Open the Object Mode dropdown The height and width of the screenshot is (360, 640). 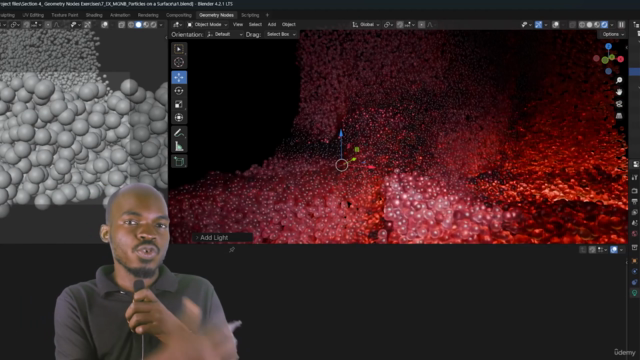[x=207, y=24]
